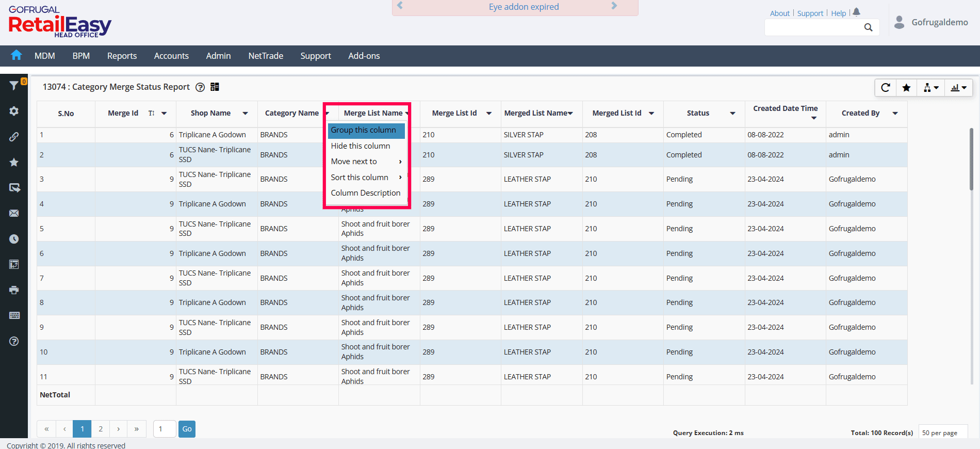Toggle the layout icon beside report title
The image size is (980, 449).
point(215,87)
